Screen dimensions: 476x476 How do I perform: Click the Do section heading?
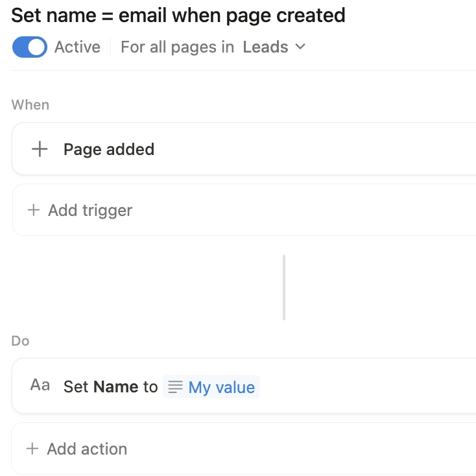coord(20,341)
